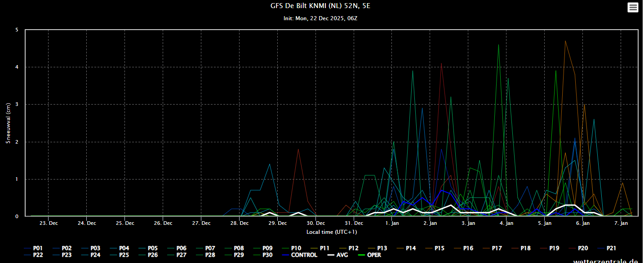This screenshot has width=644, height=263.
Task: Click the y-axis value 0
Action: (x=17, y=216)
